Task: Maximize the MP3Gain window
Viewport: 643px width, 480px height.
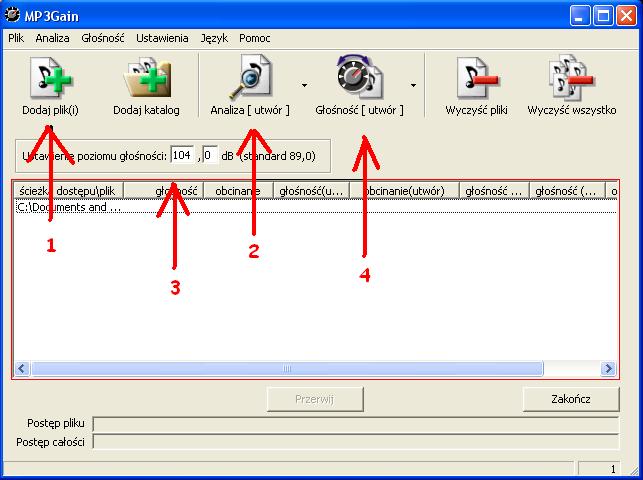Action: click(604, 16)
